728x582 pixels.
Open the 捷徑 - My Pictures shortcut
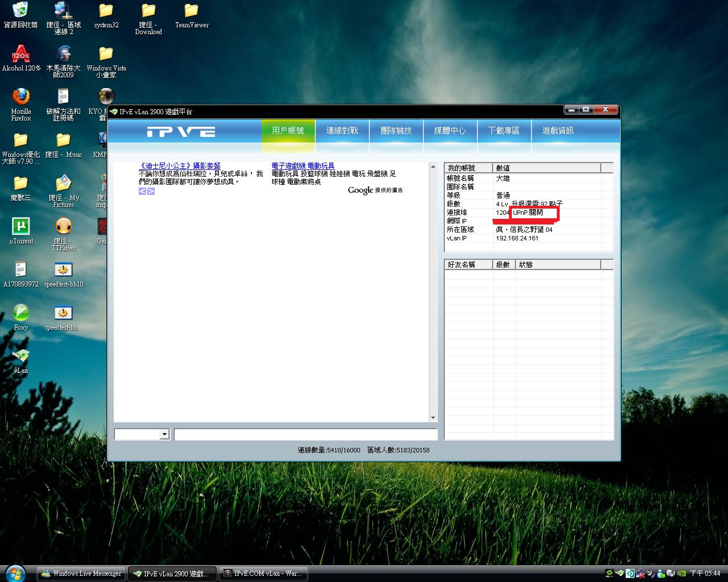pyautogui.click(x=63, y=191)
